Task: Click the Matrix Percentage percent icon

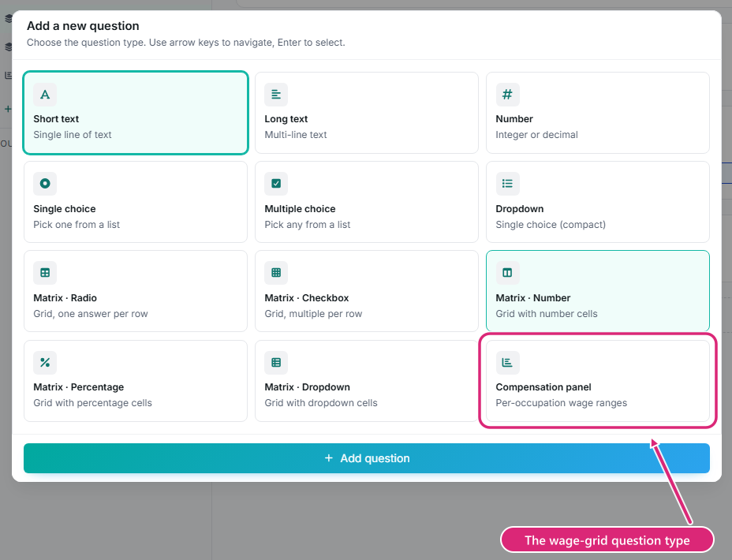Action: click(45, 363)
